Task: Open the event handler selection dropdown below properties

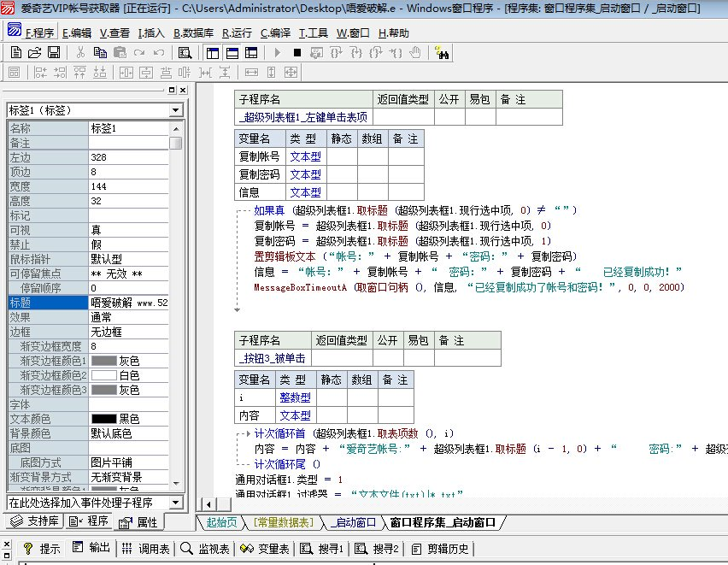Action: [175, 503]
